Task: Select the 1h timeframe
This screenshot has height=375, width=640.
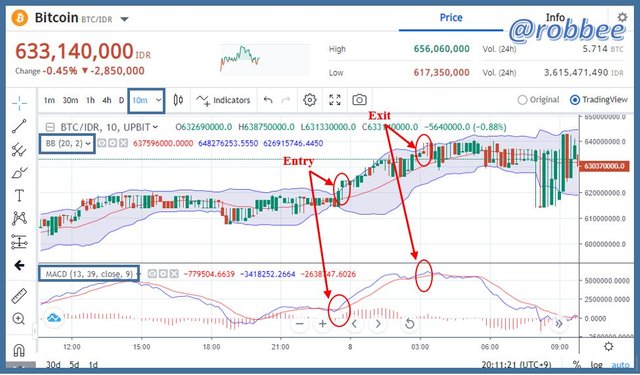Action: (x=90, y=100)
